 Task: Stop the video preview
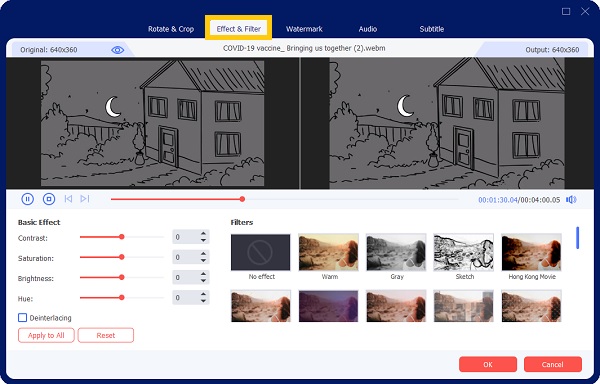click(x=49, y=199)
